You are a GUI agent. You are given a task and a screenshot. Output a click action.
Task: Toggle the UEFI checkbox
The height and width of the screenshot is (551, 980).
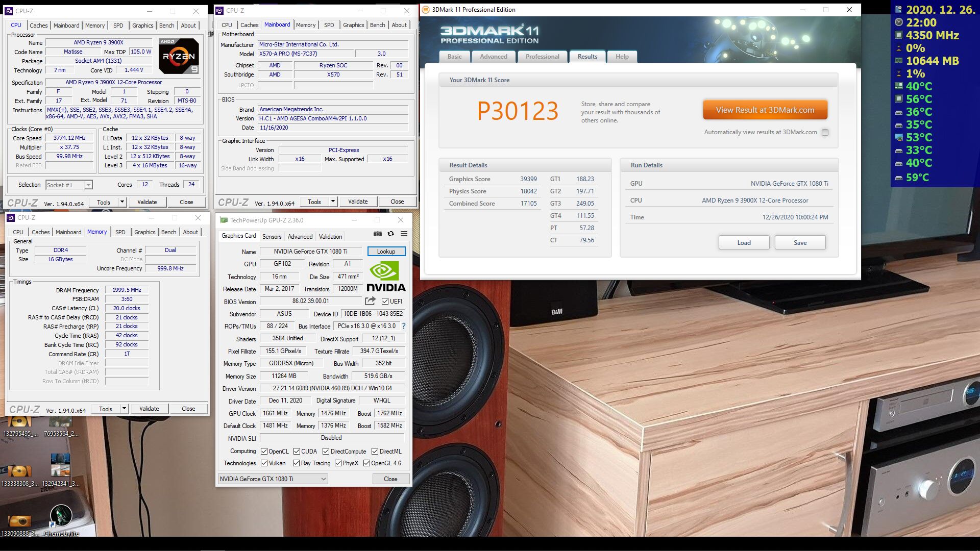tap(385, 302)
